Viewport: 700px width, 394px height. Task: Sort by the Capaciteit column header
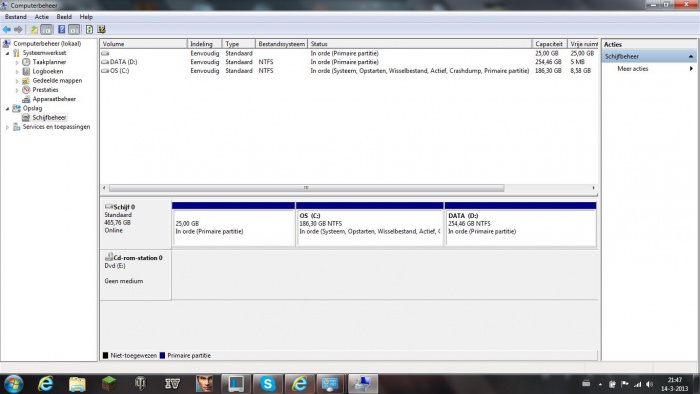tap(550, 44)
